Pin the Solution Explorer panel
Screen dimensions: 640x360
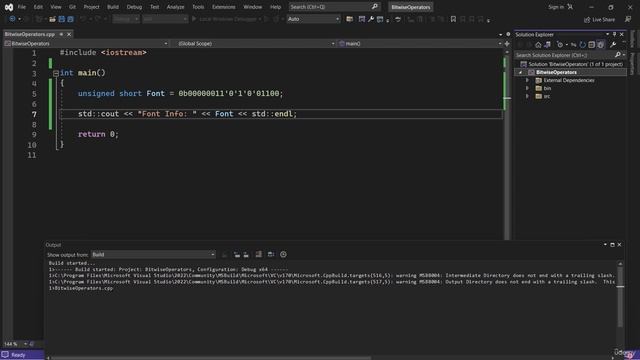pyautogui.click(x=614, y=34)
